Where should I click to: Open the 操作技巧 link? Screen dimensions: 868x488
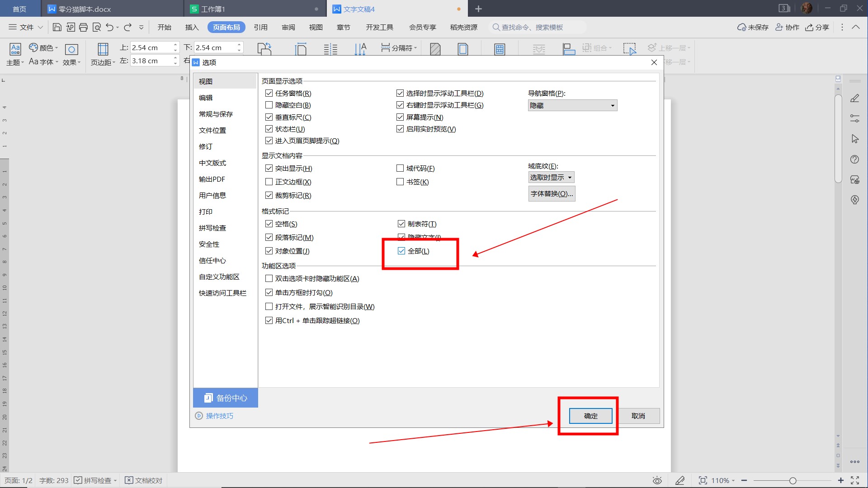pos(219,416)
